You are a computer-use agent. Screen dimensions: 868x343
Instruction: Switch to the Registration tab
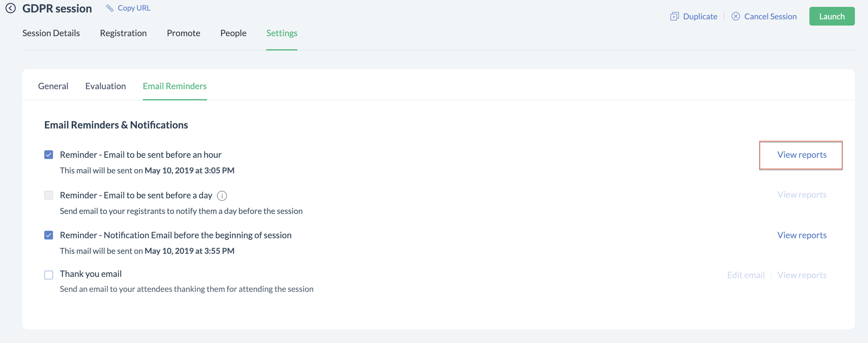click(123, 33)
